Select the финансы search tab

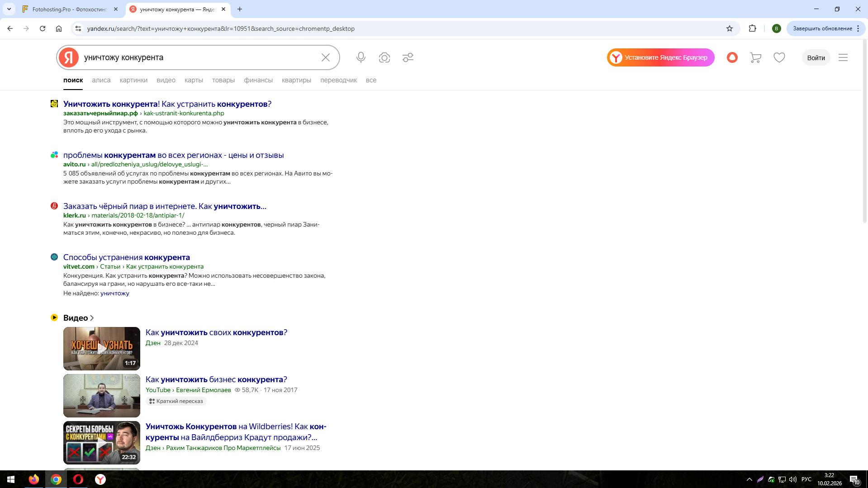(258, 80)
